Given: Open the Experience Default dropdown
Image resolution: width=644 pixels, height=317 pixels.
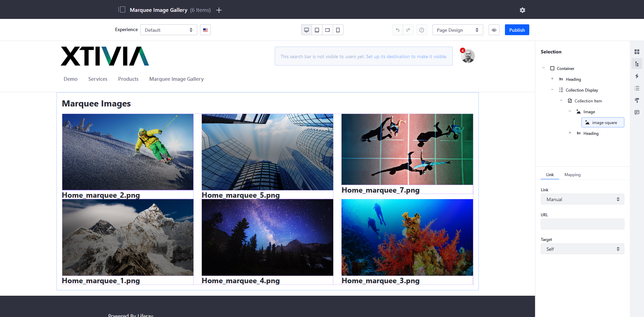Looking at the screenshot, I should 169,30.
